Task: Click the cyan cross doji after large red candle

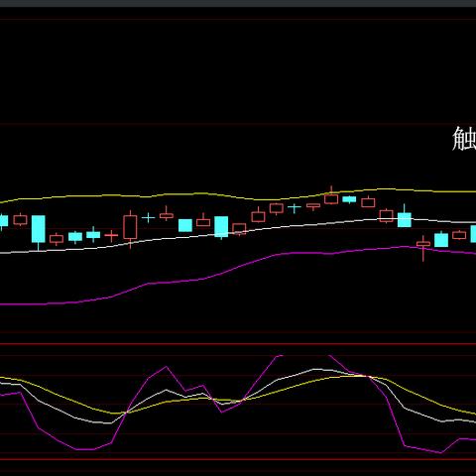Action: pos(148,217)
